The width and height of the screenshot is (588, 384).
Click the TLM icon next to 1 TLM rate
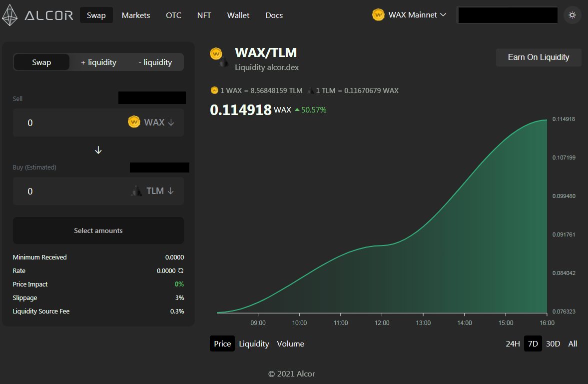(311, 90)
